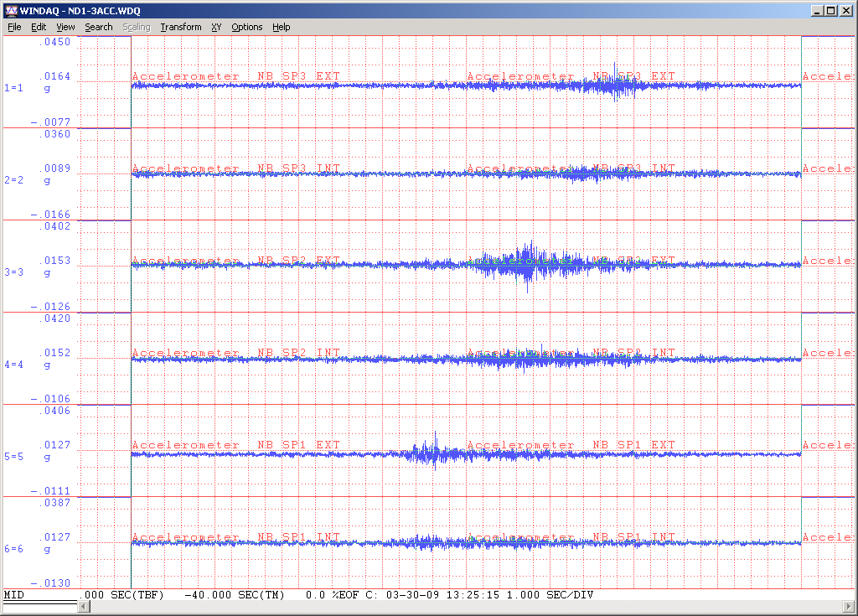Click channel 1 lower limit -.0077
The height and width of the screenshot is (616, 858).
[x=51, y=122]
